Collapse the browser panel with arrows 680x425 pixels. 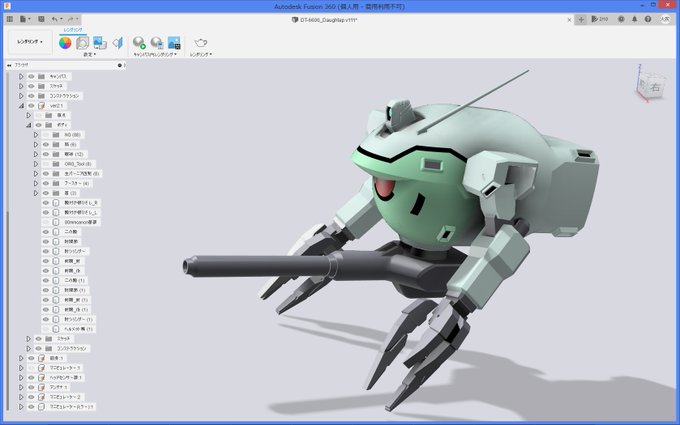[9, 65]
